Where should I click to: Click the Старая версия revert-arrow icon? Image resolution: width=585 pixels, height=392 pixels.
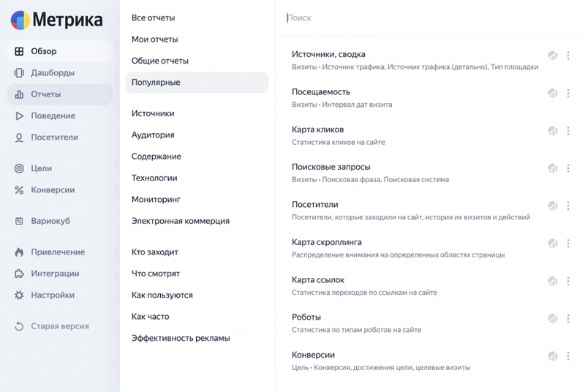pyautogui.click(x=19, y=326)
